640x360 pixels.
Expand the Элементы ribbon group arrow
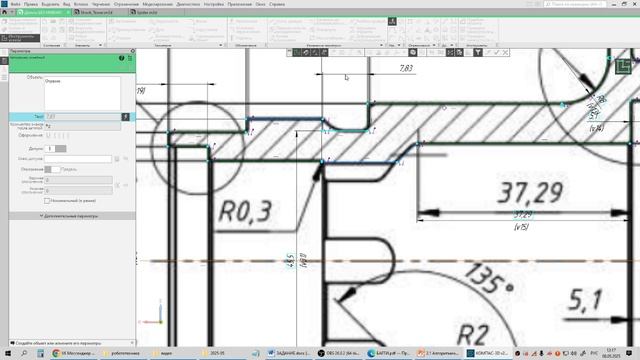click(100, 45)
